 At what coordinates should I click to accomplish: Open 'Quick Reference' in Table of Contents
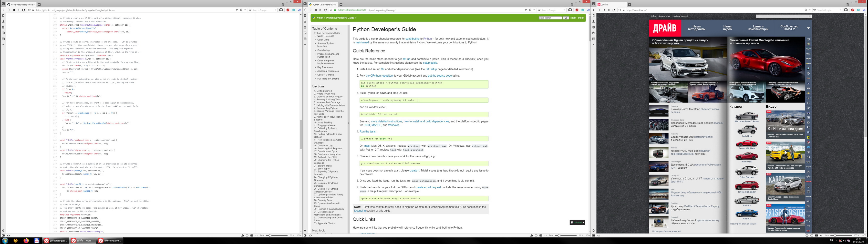tap(326, 36)
